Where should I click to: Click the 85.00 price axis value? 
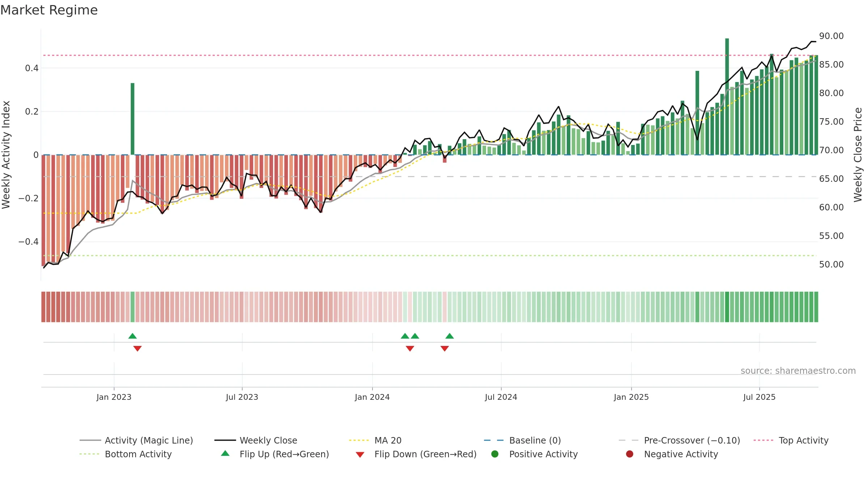pyautogui.click(x=831, y=65)
